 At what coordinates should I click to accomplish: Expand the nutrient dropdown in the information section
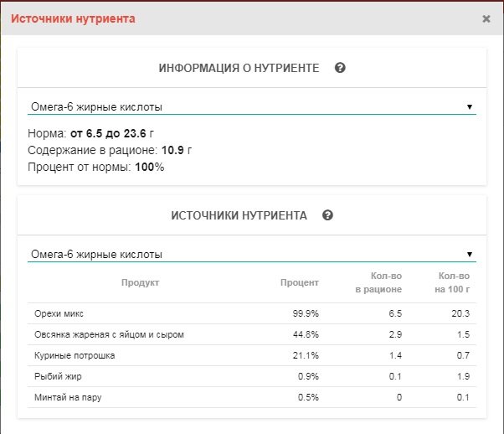click(x=251, y=107)
